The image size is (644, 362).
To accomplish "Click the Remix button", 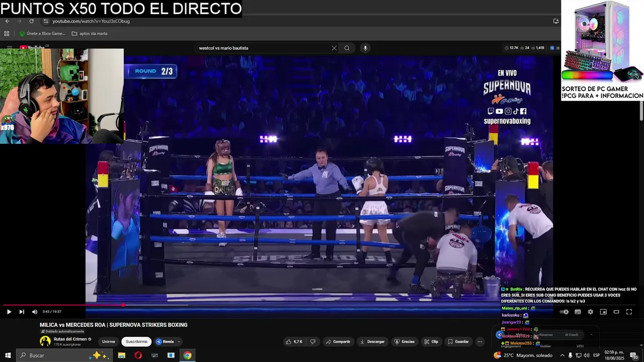I will click(165, 342).
